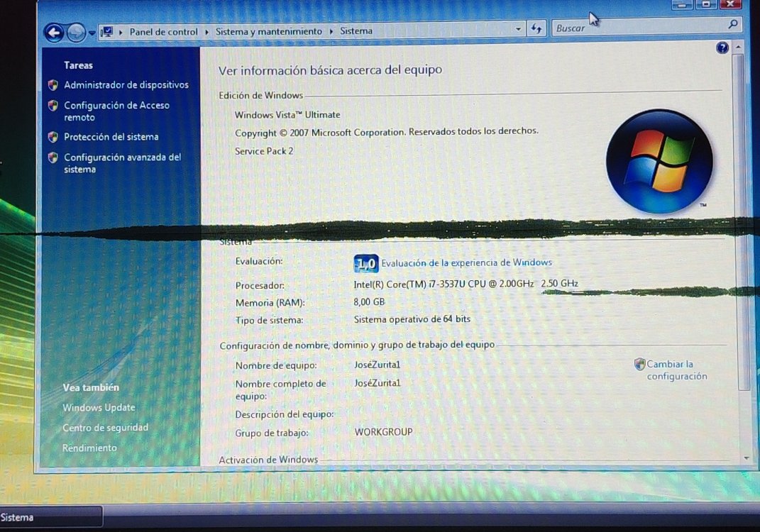The image size is (760, 532).
Task: Click the magnifier icon in Buscar box
Action: coord(733,24)
